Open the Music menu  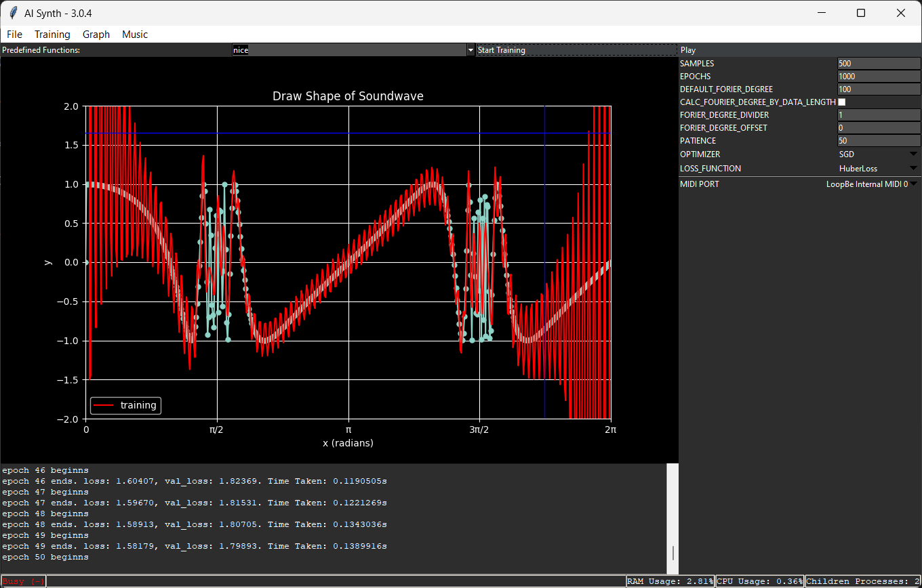[135, 35]
